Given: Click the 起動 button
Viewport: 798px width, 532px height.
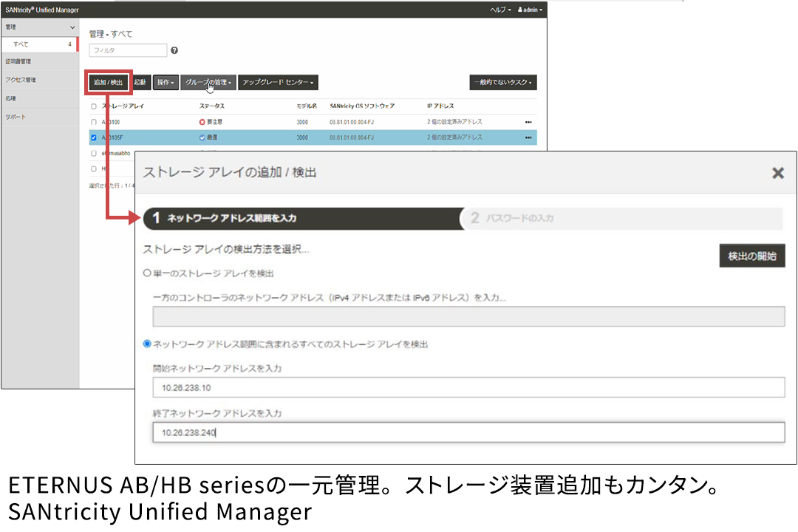Looking at the screenshot, I should tap(140, 82).
